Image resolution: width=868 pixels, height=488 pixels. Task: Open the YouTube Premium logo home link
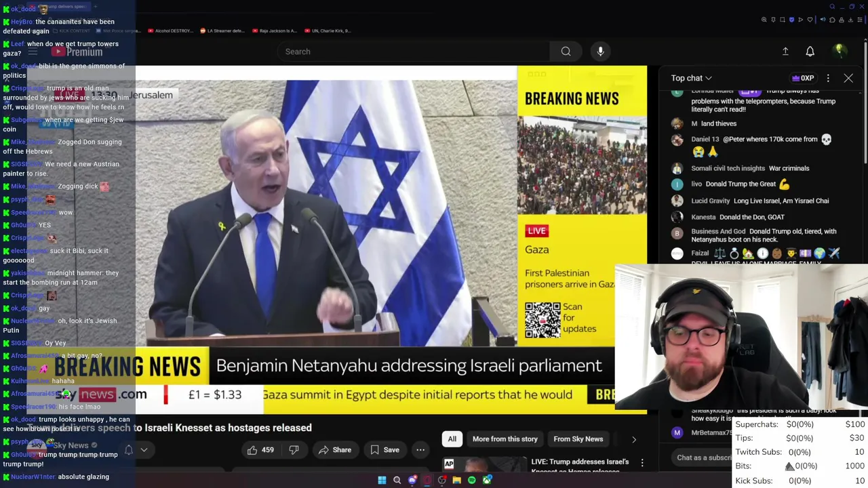point(76,52)
